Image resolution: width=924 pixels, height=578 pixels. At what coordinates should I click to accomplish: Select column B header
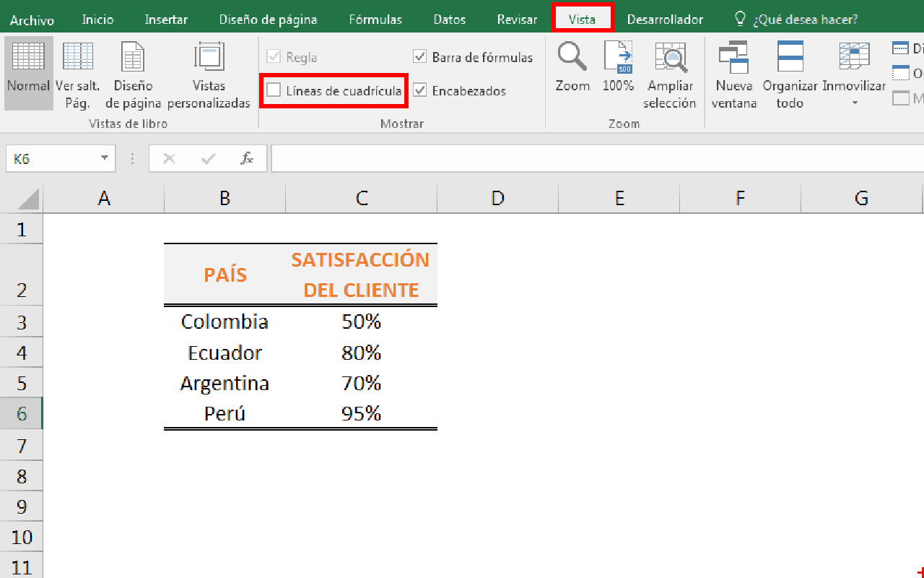tap(225, 198)
